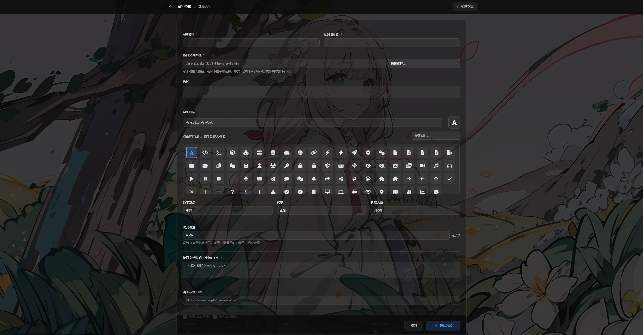Image resolution: width=644 pixels, height=335 pixels.
Task: Select the shield icon
Action: [x=327, y=166]
